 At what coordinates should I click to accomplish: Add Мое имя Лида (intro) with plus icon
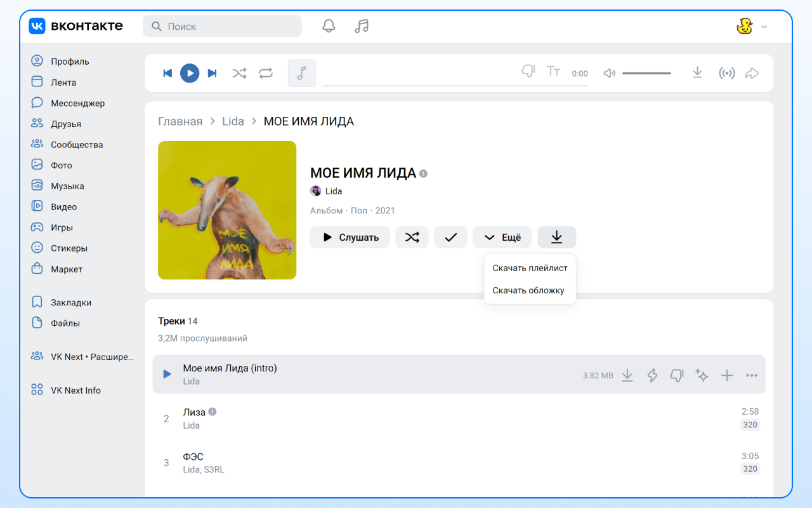(x=726, y=375)
